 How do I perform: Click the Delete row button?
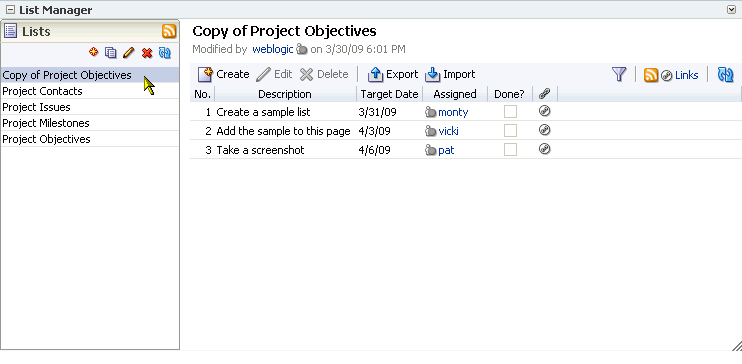[324, 74]
